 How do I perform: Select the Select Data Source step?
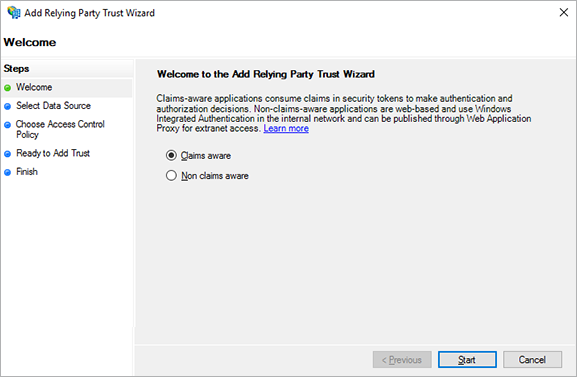tap(53, 106)
